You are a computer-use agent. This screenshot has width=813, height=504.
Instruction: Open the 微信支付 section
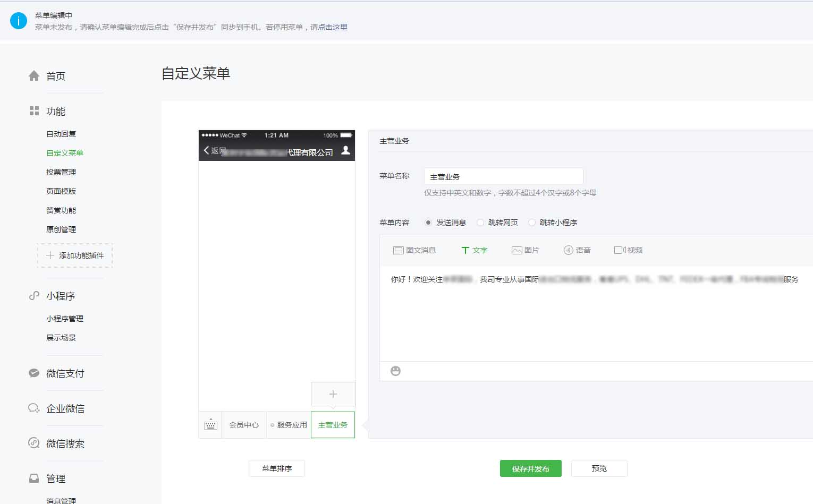65,373
